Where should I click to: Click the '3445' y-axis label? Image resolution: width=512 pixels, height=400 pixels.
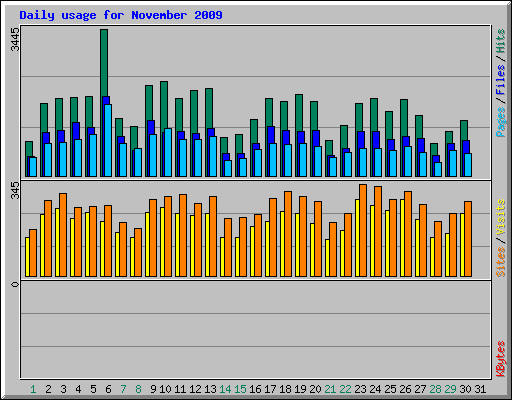(x=15, y=39)
